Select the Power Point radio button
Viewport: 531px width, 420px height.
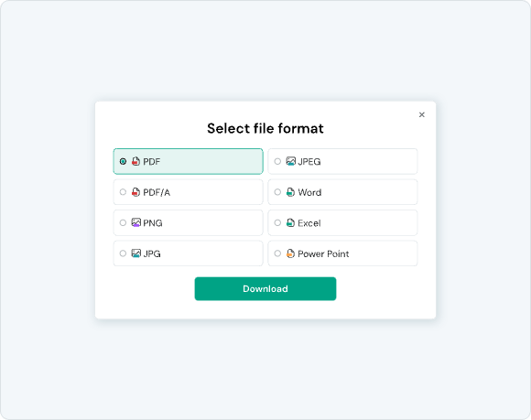(x=277, y=253)
